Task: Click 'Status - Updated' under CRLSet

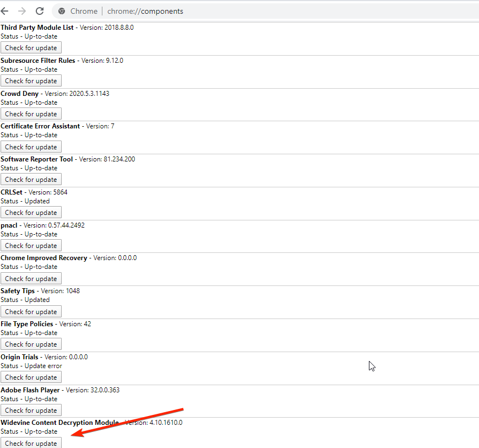Action: point(25,201)
